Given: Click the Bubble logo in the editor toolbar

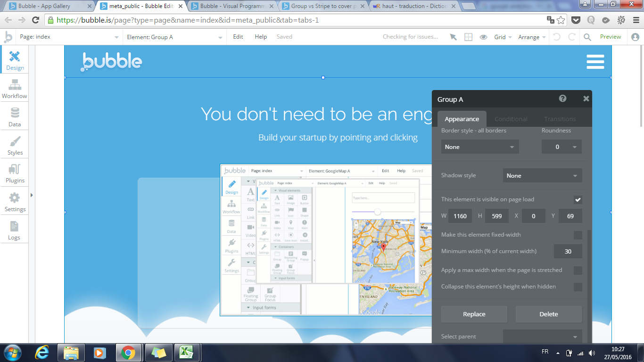Looking at the screenshot, I should point(8,36).
